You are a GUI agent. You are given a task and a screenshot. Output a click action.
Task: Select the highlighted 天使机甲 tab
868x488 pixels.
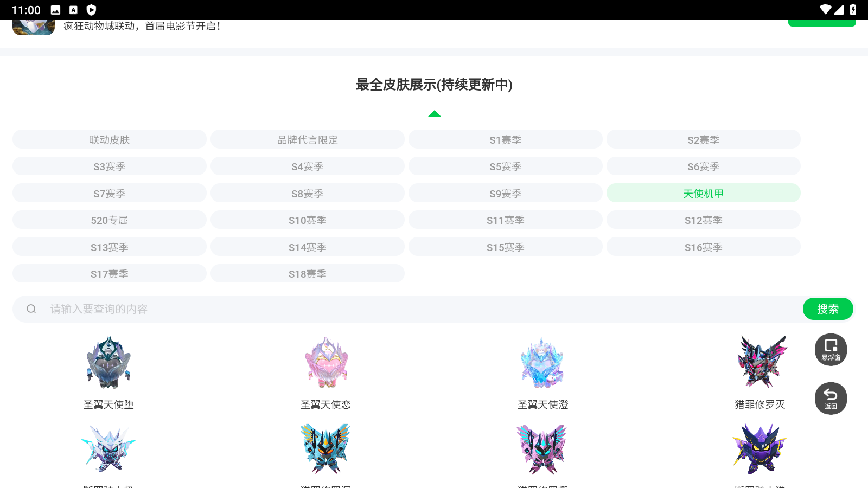(703, 193)
